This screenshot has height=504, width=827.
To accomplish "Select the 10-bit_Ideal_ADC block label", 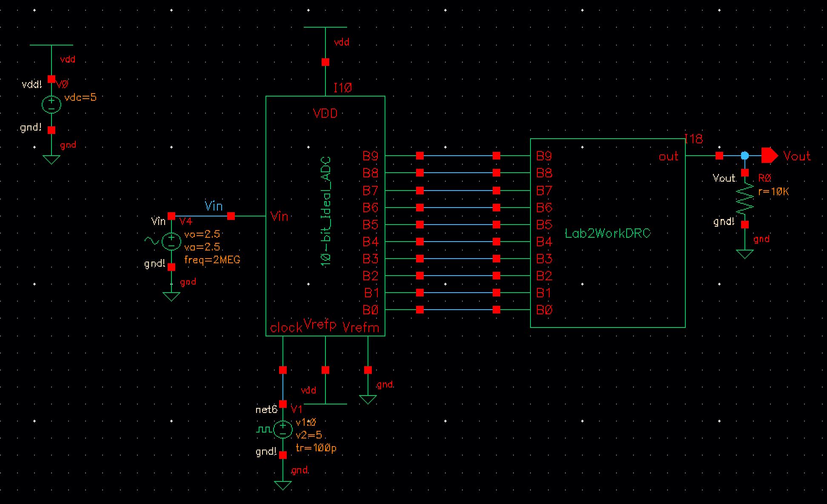I will tap(325, 212).
